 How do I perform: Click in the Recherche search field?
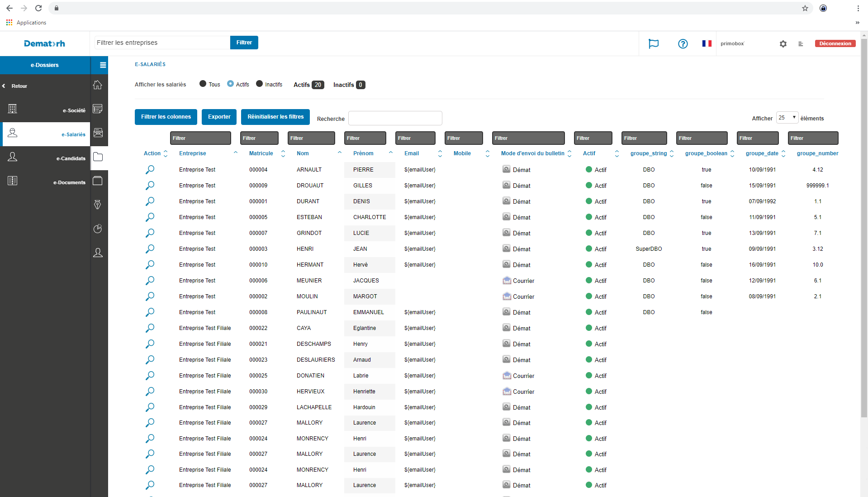pos(395,118)
